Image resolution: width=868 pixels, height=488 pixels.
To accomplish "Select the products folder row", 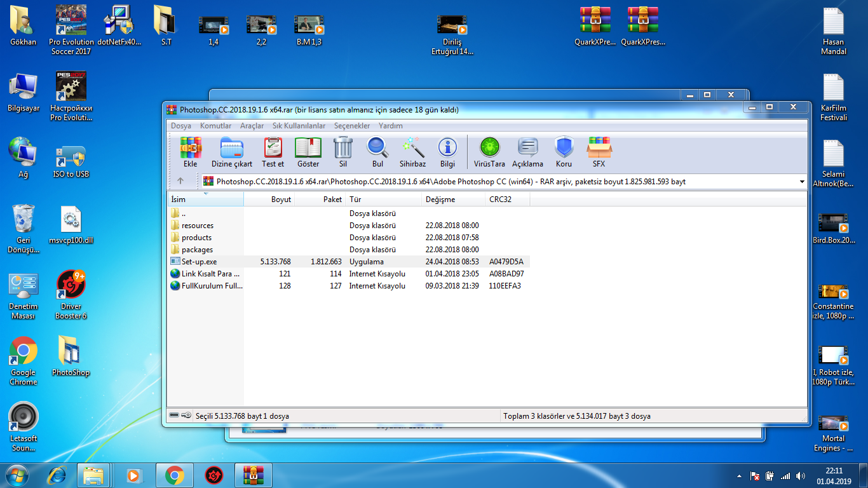I will pos(349,238).
